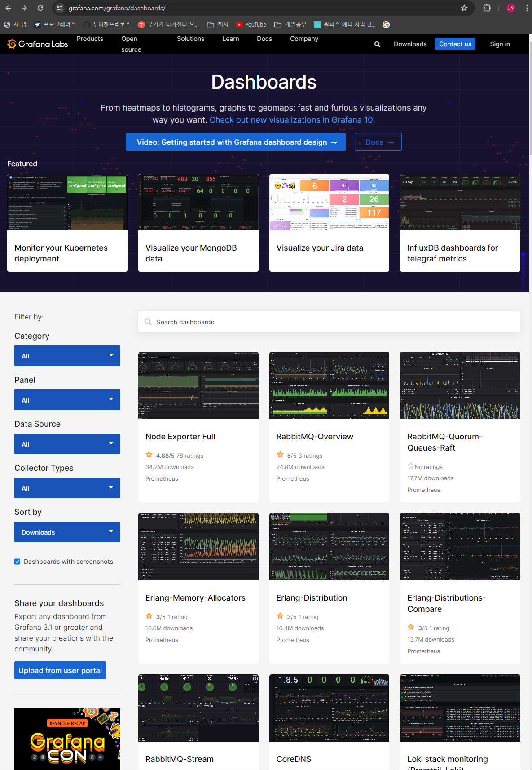Screen dimensions: 532x770
Task: Click star rating icon for Node Exporter Full
Action: 149,455
